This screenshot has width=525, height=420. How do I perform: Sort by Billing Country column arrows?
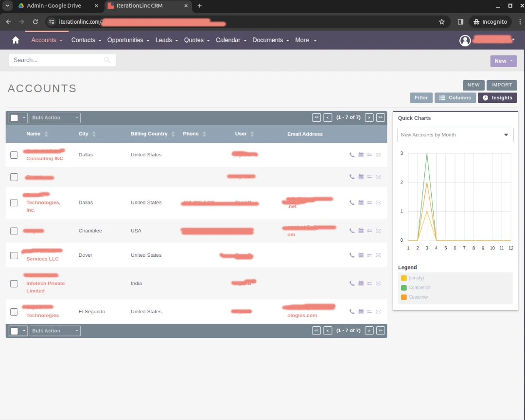click(x=173, y=134)
